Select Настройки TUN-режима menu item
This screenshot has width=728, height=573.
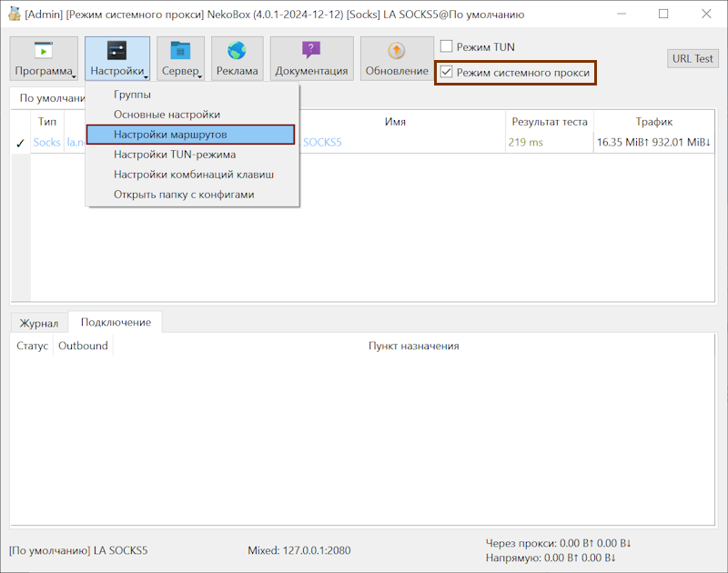(175, 155)
